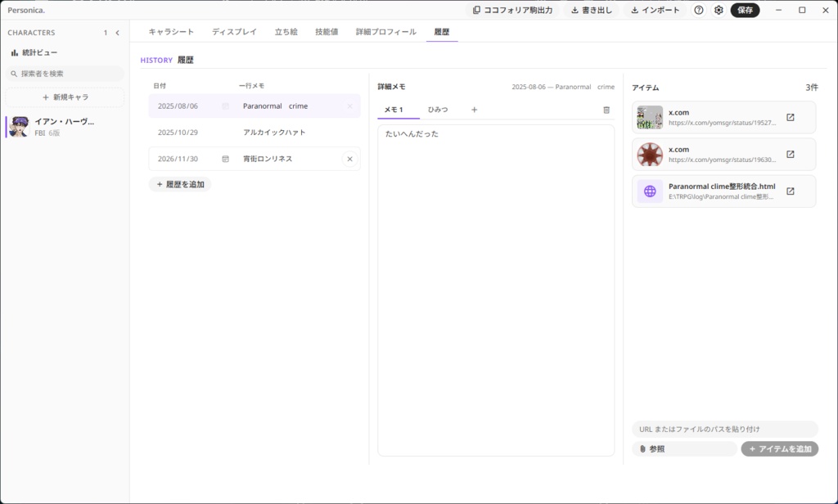This screenshot has width=838, height=504.
Task: Focus the 探索者を検索 search field
Action: coord(65,74)
